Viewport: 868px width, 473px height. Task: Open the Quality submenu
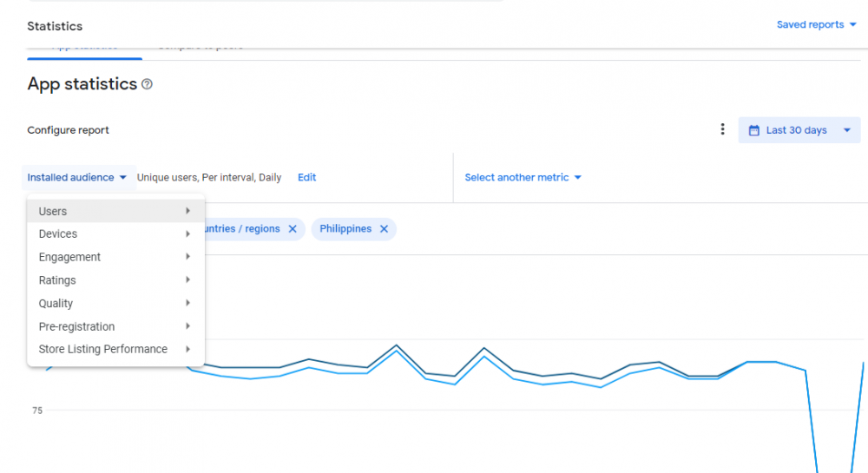point(115,303)
